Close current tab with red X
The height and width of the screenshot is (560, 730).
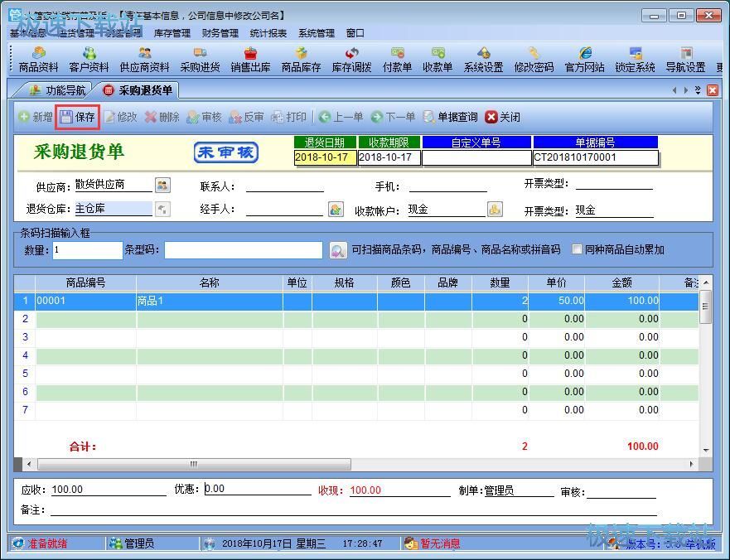click(712, 90)
